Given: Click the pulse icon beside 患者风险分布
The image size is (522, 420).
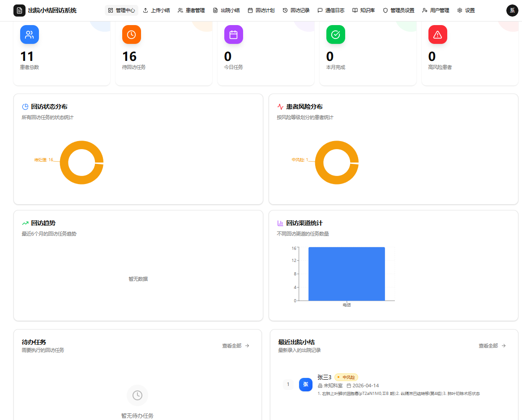Looking at the screenshot, I should 280,107.
